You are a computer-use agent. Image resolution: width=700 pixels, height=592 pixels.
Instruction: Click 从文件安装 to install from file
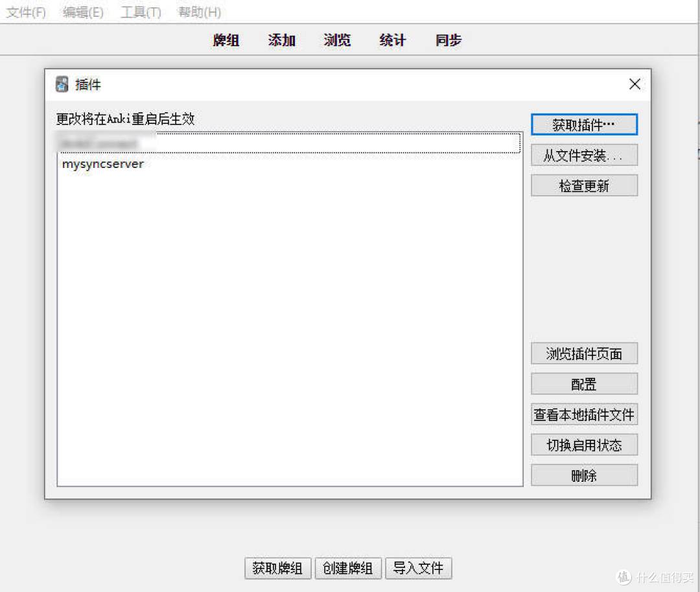coord(583,155)
